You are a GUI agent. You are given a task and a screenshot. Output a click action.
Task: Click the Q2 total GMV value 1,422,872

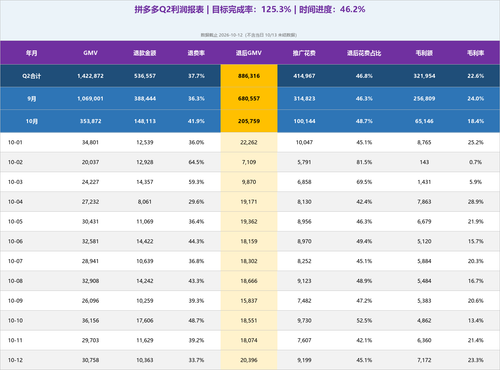[x=90, y=76]
